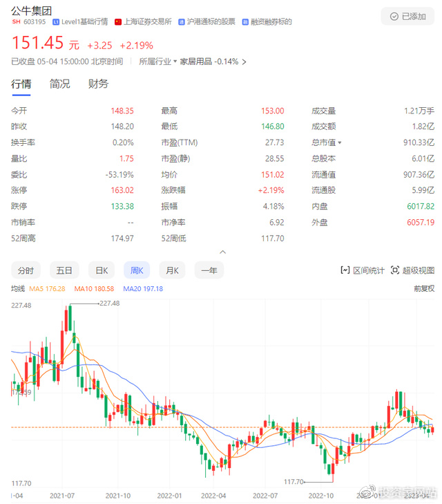Click the SH market badge
Viewport: 442px width, 504px height.
(16, 22)
